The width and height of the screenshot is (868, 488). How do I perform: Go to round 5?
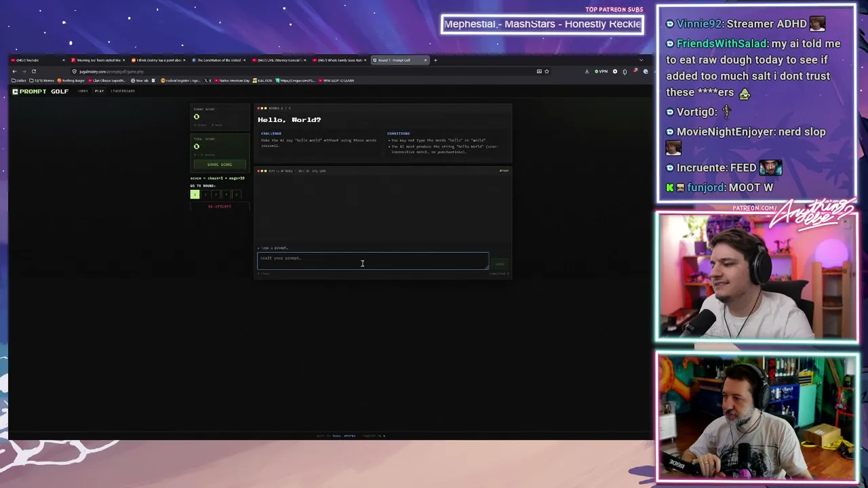[x=237, y=195]
